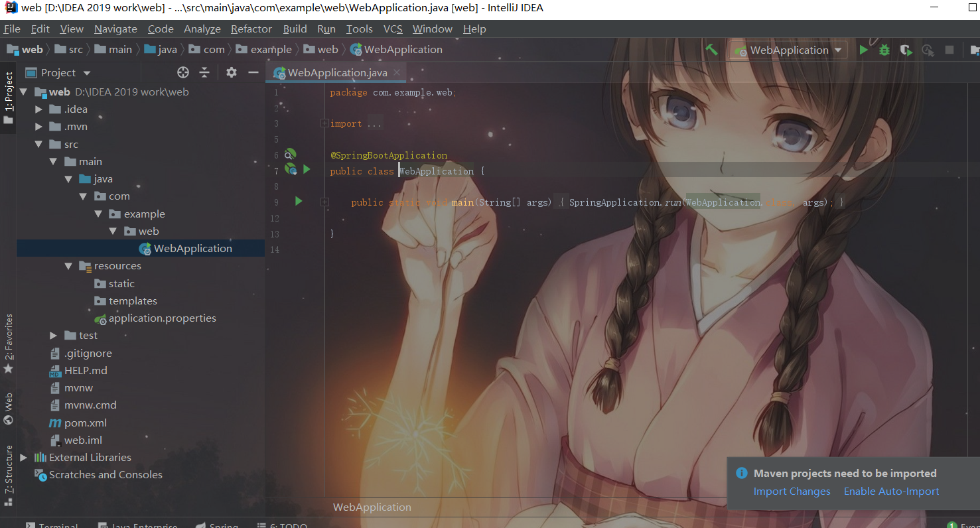980x528 pixels.
Task: Click the Spring bean gutter icon at line 6
Action: 289,155
